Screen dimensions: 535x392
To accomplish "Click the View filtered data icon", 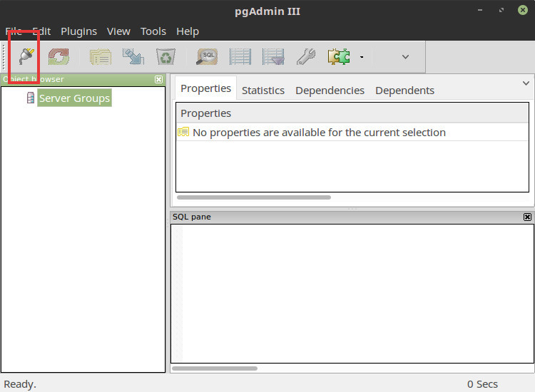I will [x=273, y=56].
